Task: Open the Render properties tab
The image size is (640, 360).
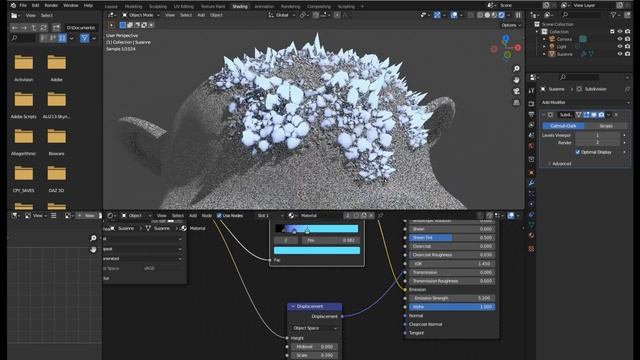Action: pos(531,104)
